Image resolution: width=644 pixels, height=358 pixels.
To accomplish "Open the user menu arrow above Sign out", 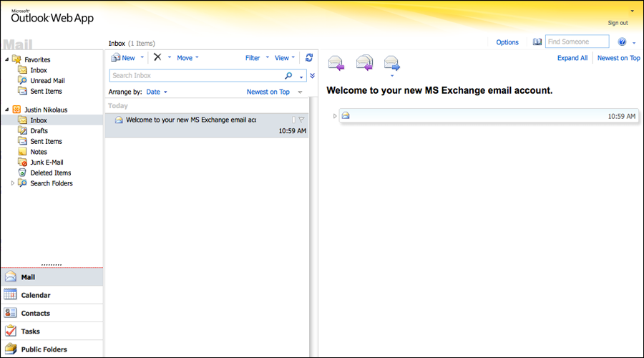I will coord(632,11).
